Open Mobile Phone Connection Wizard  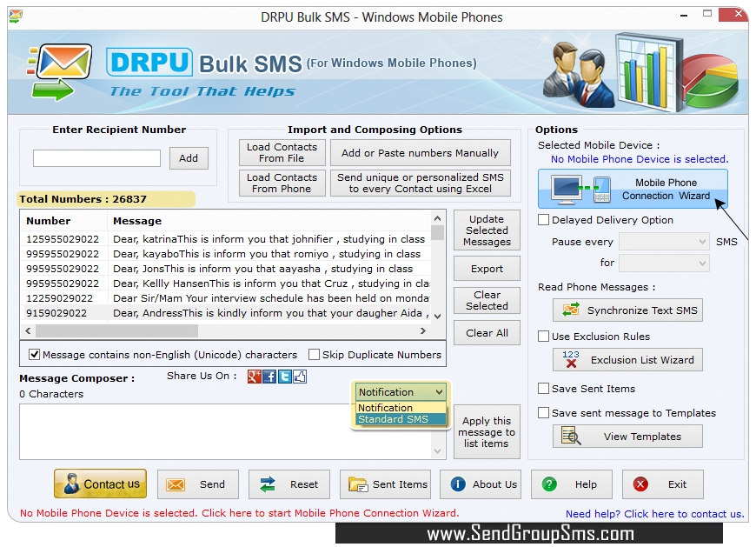click(633, 189)
